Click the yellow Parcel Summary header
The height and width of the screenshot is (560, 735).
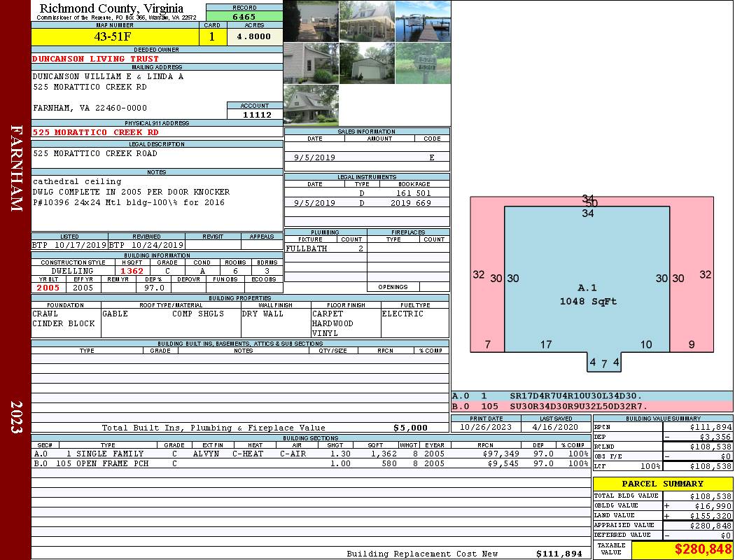(662, 484)
